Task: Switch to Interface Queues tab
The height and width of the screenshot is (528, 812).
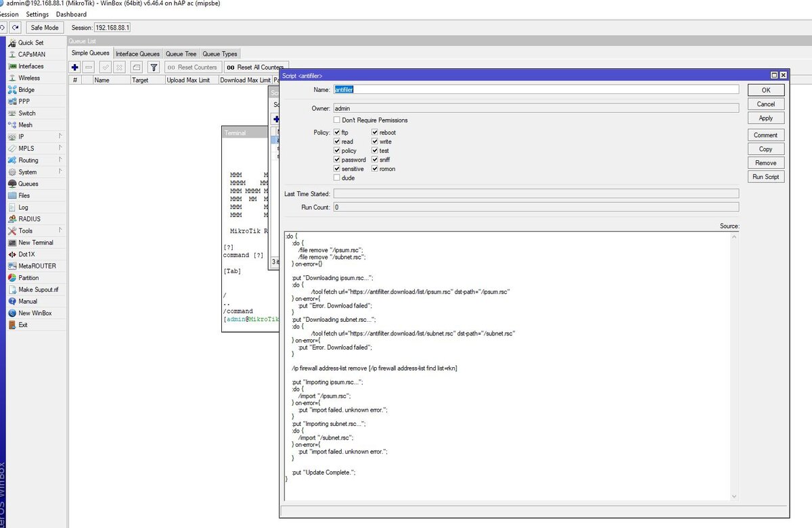Action: (x=137, y=53)
